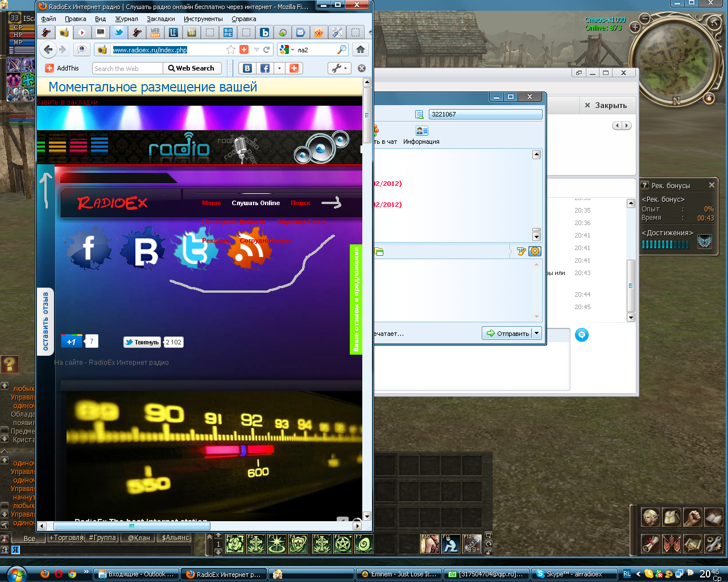Click the RSS feed splash icon on page
Screen dimensions: 728x582
(250, 248)
